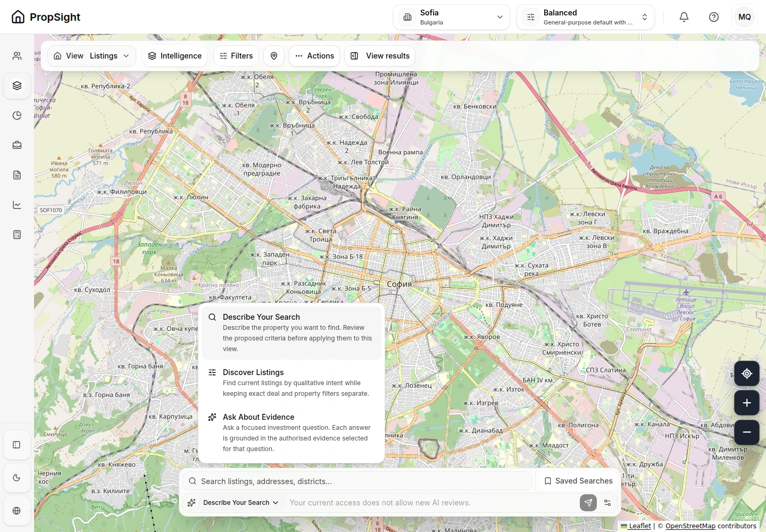Choose the Discover Listings option
This screenshot has height=532, width=766.
coord(292,383)
